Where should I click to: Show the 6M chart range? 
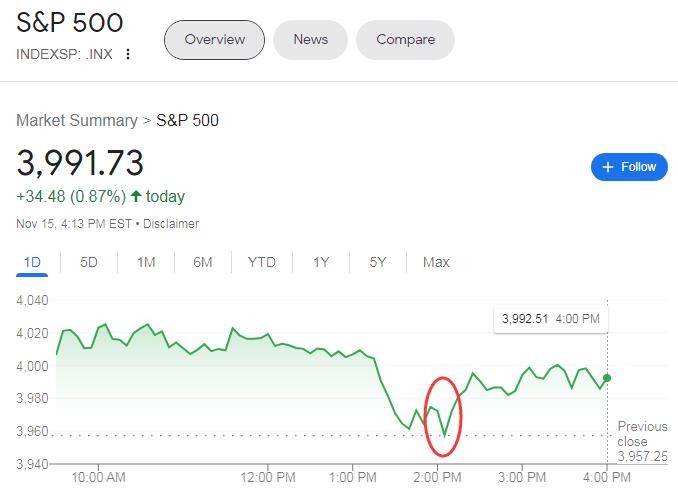point(203,262)
